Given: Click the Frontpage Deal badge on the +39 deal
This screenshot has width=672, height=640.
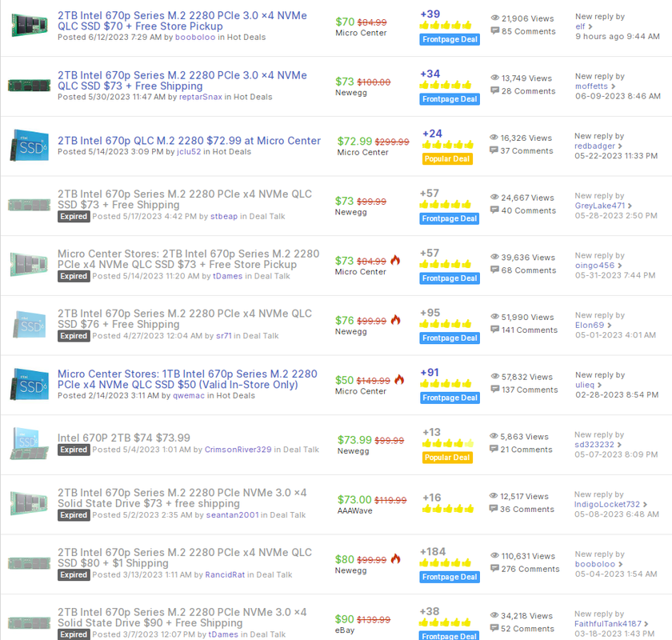Looking at the screenshot, I should coord(450,39).
